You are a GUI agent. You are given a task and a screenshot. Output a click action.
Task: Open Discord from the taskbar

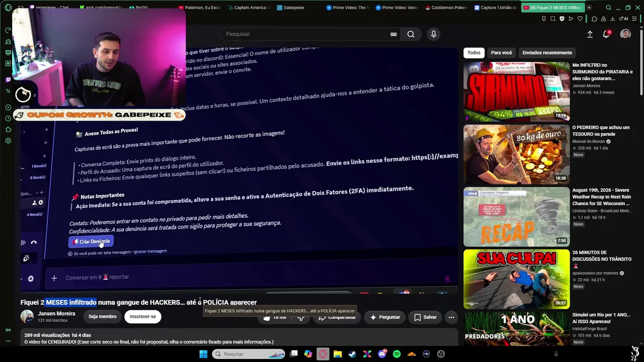pos(382,354)
